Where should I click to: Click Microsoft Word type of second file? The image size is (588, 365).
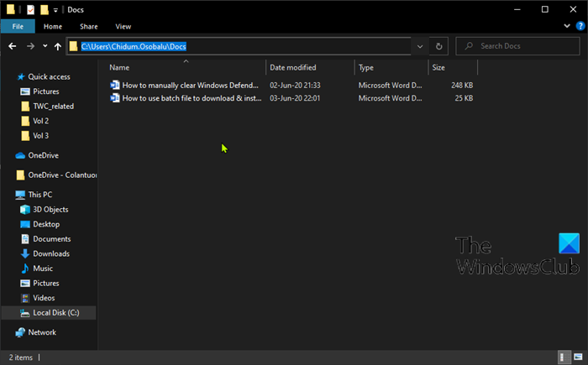tap(390, 98)
